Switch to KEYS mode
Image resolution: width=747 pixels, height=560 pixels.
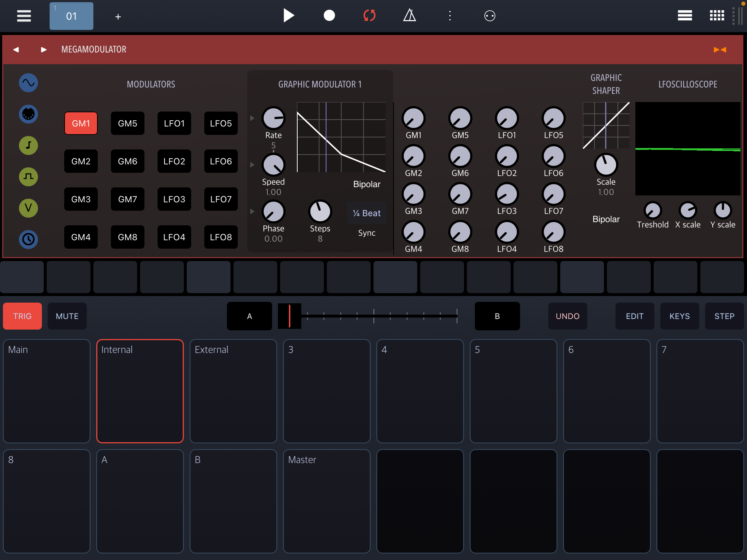coord(680,316)
